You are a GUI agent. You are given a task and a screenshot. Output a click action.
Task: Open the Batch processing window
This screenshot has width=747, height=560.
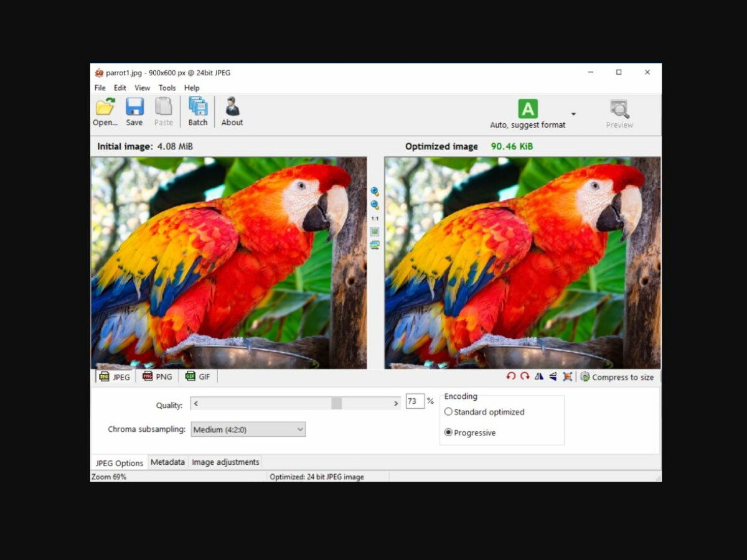197,112
